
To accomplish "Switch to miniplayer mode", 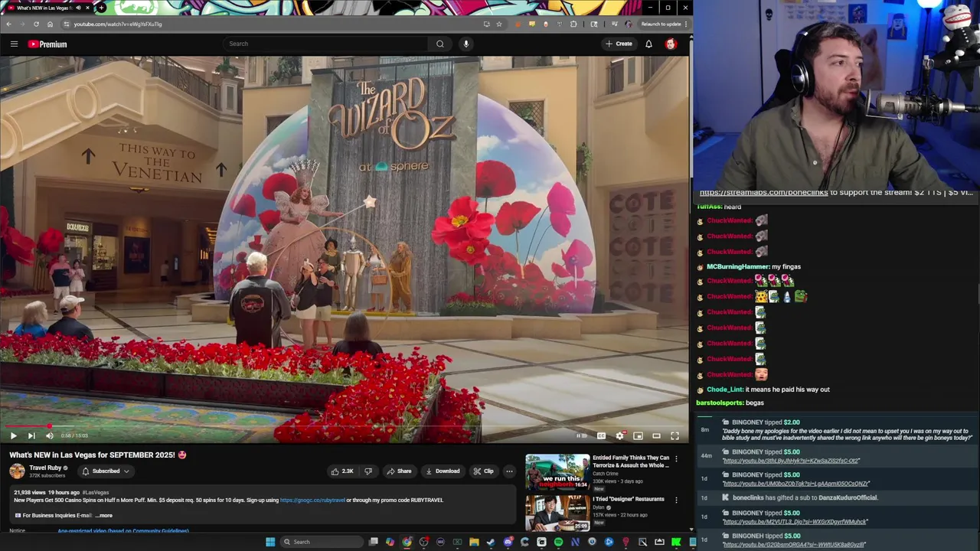I will pyautogui.click(x=638, y=435).
